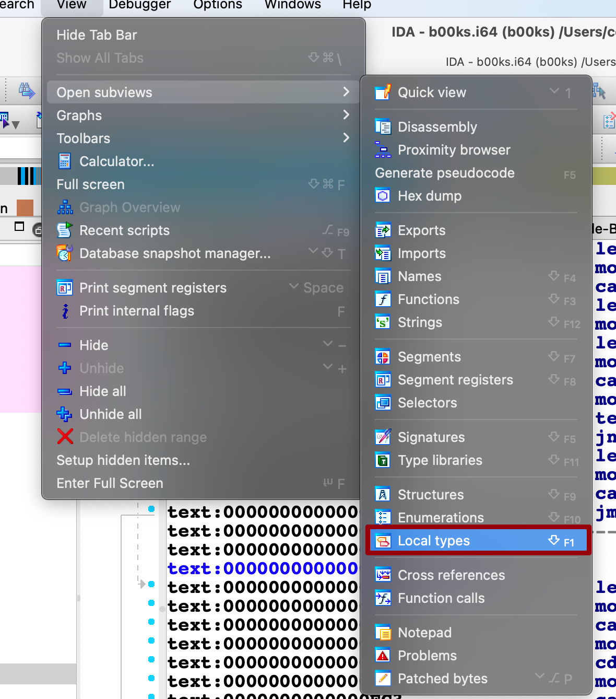Expand the Graphs submenu arrow
This screenshot has height=699, width=616.
(x=346, y=115)
